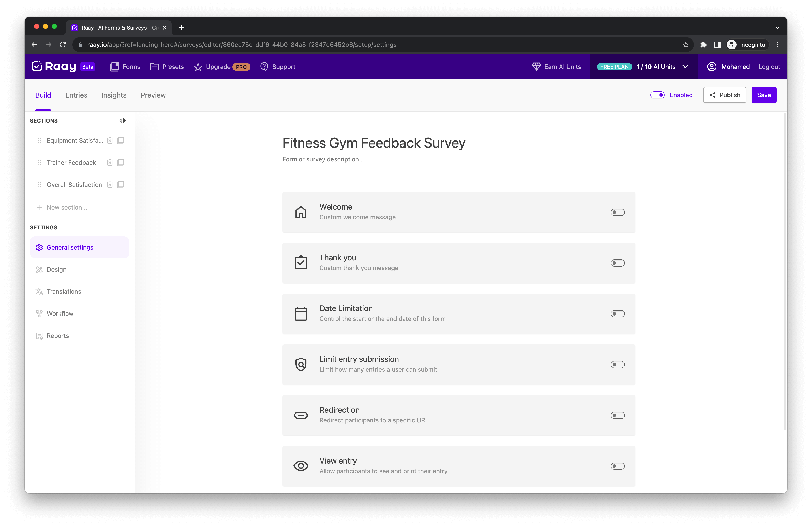Enable the Welcome message toggle

[618, 212]
